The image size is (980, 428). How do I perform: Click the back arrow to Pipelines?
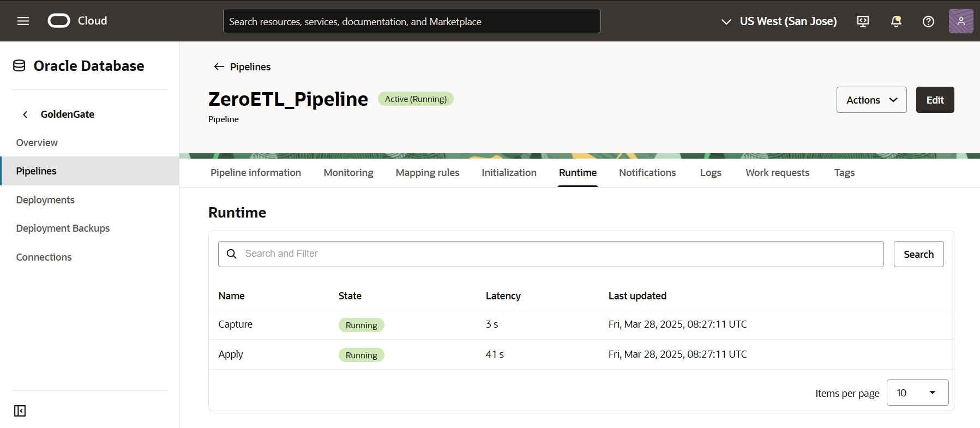[x=219, y=67]
